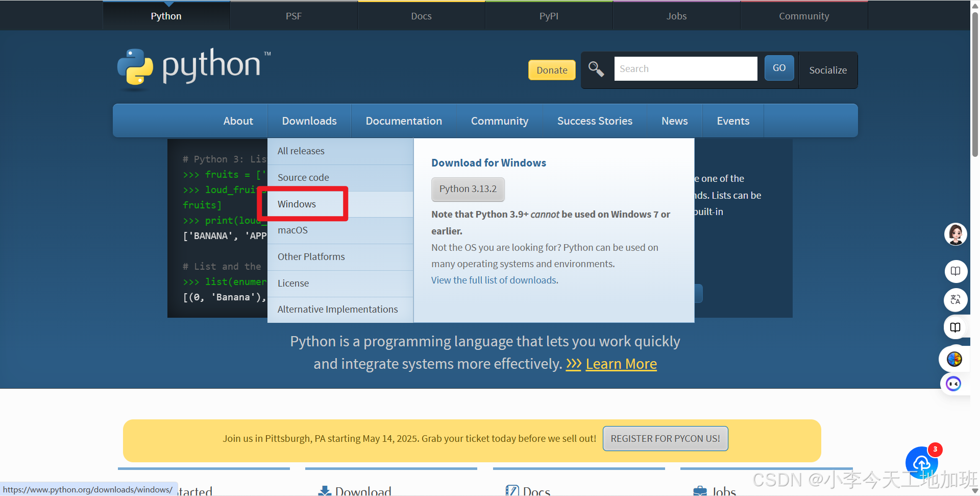Click the Donate button
The width and height of the screenshot is (980, 496).
(x=552, y=70)
